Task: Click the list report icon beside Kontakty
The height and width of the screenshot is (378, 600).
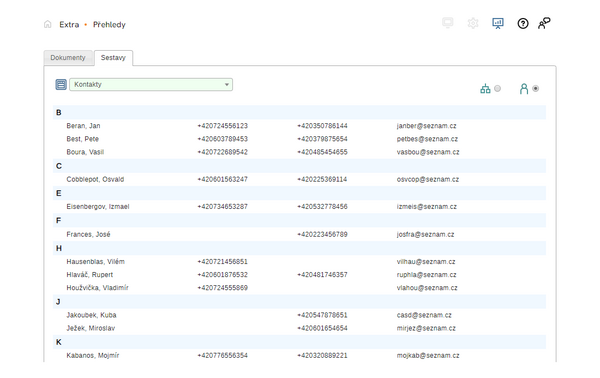Action: point(61,84)
